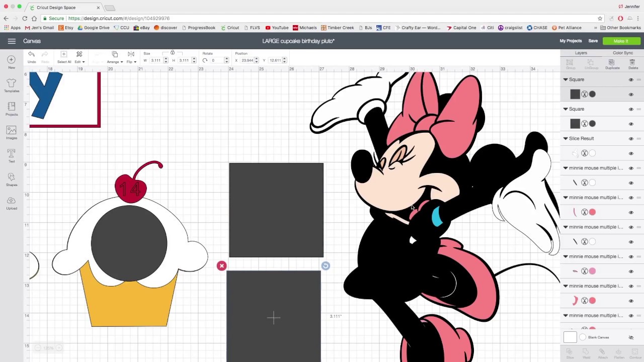The height and width of the screenshot is (362, 644).
Task: Bookmark this page with star icon
Action: (x=600, y=18)
